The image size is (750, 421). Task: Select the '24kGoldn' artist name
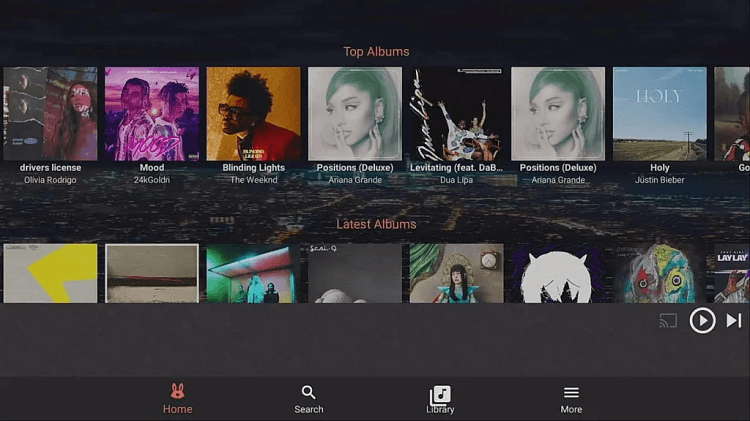(x=152, y=180)
